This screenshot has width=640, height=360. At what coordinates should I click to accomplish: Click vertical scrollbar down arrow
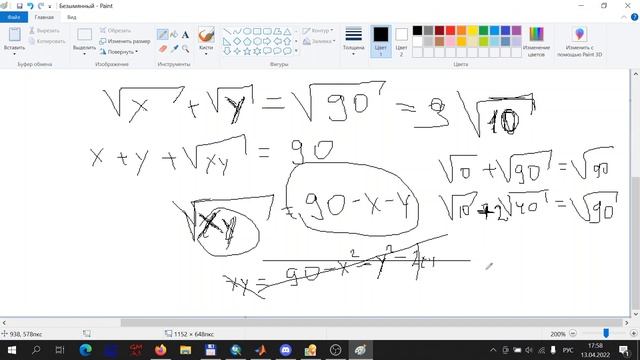(636, 314)
